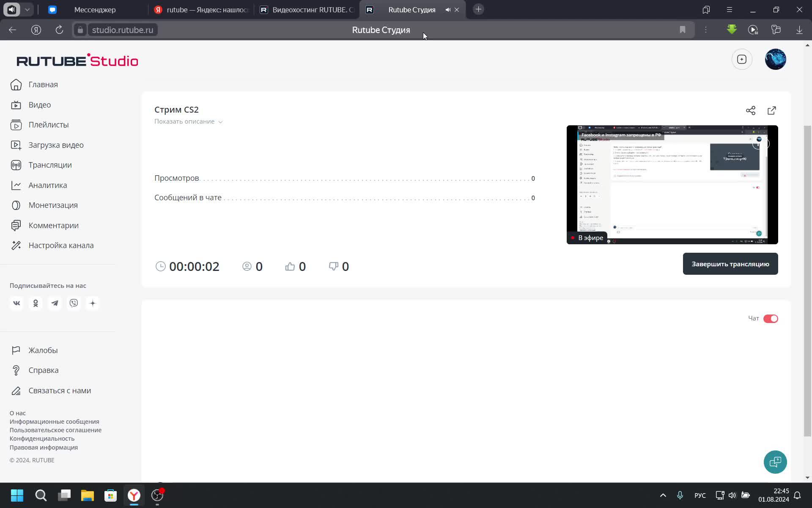Image resolution: width=812 pixels, height=508 pixels.
Task: Click the live stream preview thumbnail
Action: point(672,185)
